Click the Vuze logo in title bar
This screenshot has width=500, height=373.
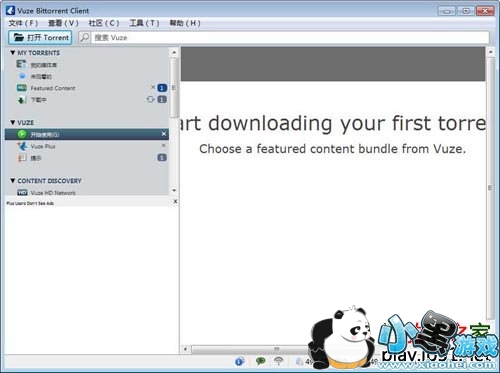coord(10,11)
